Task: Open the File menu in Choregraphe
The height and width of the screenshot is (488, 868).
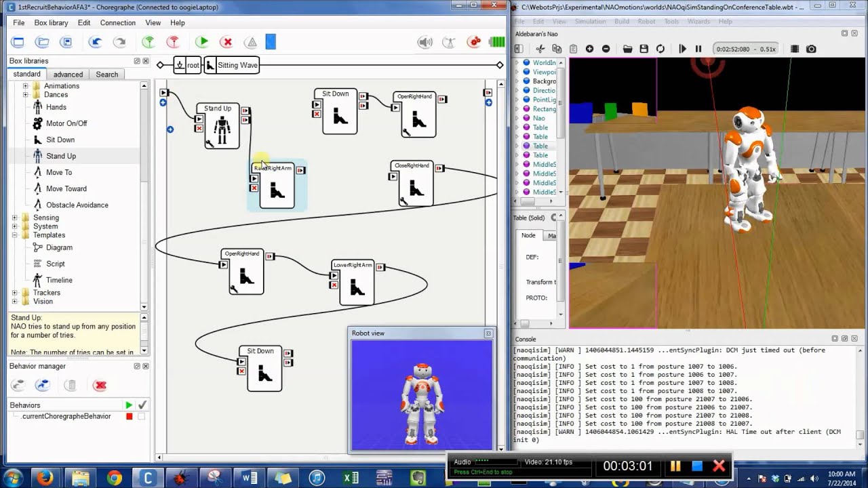Action: click(x=18, y=22)
